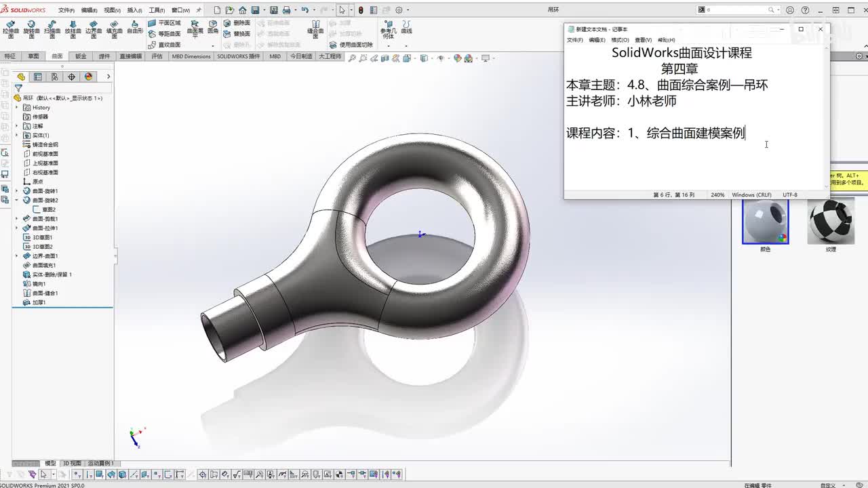Open the 工具 menu in SolidWorks
This screenshot has height=488, width=868.
coord(157,10)
